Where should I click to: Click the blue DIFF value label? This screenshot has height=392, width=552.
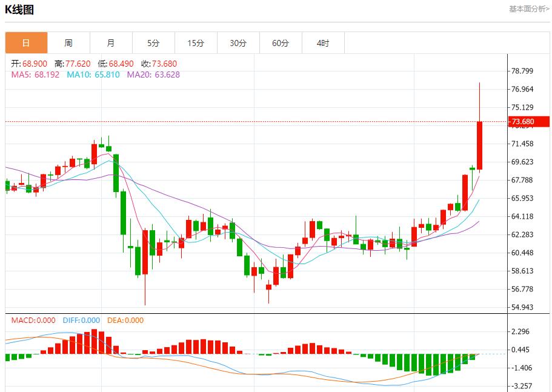pos(81,321)
